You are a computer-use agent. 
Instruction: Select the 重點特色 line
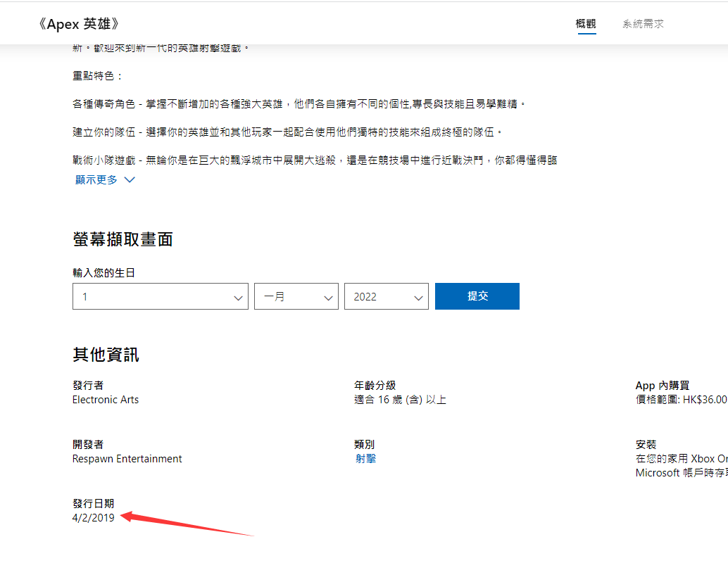(97, 76)
